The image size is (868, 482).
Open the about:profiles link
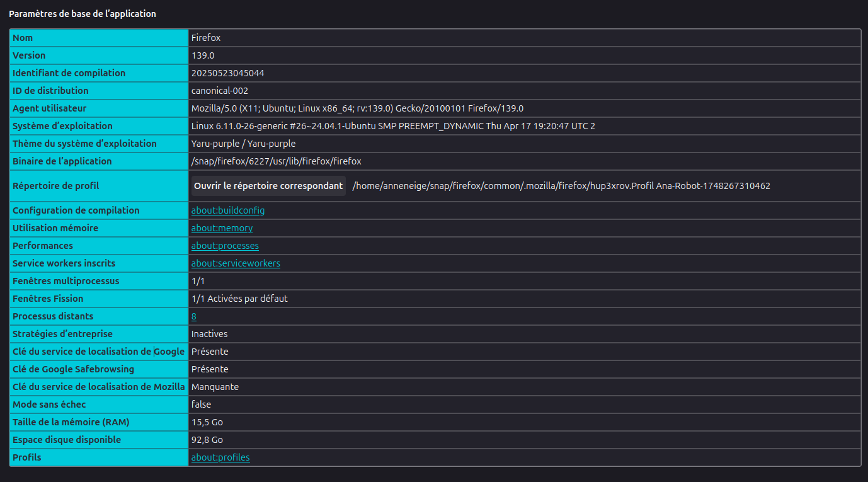(x=220, y=457)
